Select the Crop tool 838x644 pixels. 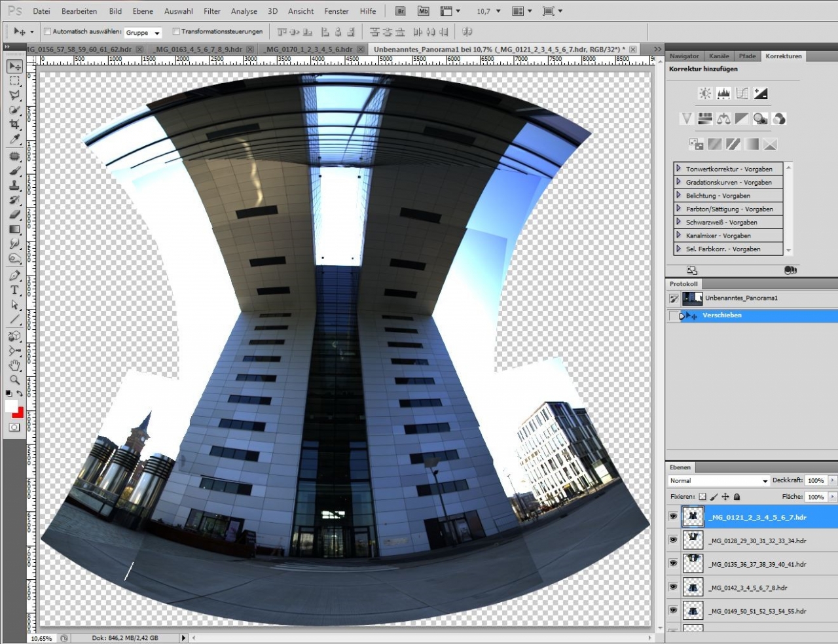pyautogui.click(x=14, y=124)
